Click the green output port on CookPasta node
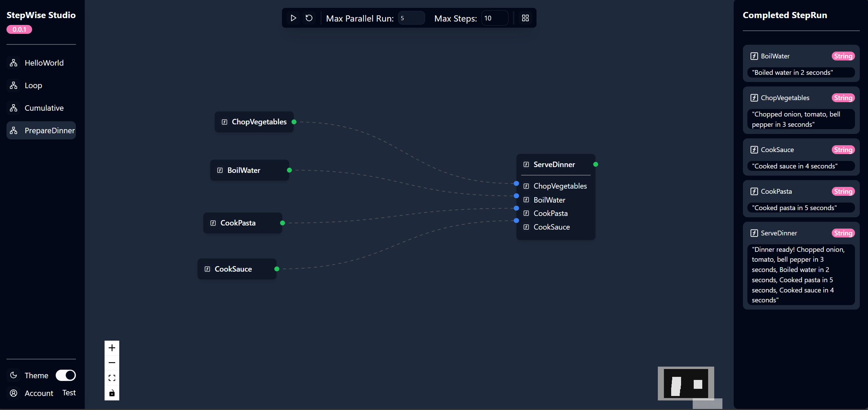Image resolution: width=868 pixels, height=410 pixels. [x=283, y=223]
